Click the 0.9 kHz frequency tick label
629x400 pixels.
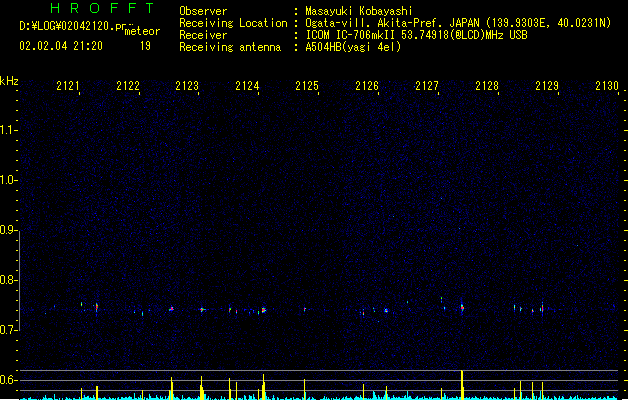point(8,230)
